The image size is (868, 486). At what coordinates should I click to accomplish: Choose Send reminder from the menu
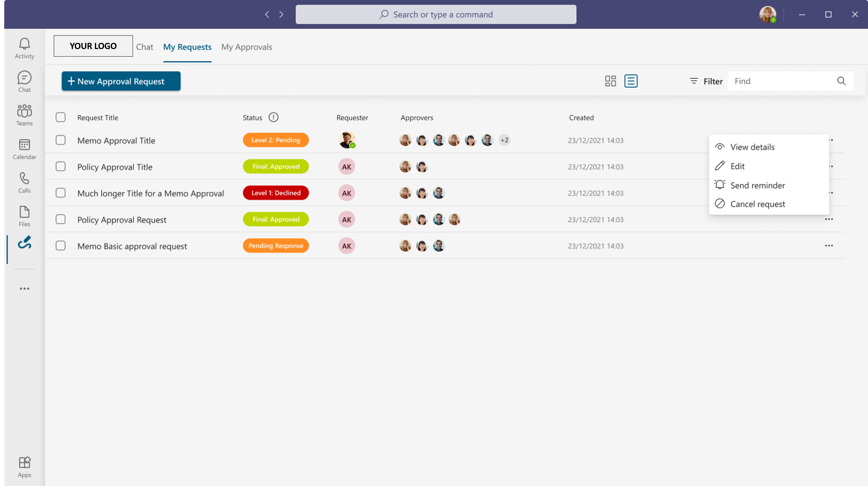pos(758,185)
